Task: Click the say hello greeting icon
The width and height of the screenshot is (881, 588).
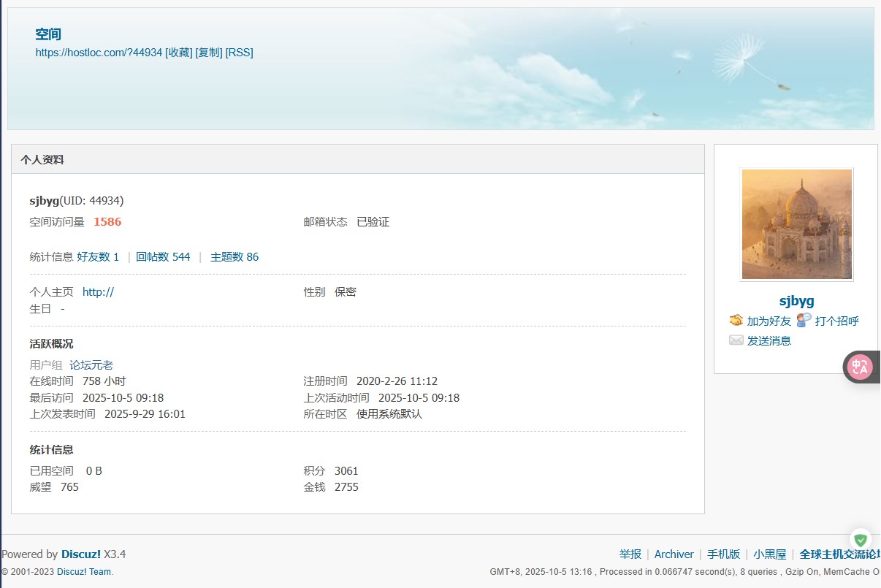Action: click(x=804, y=321)
